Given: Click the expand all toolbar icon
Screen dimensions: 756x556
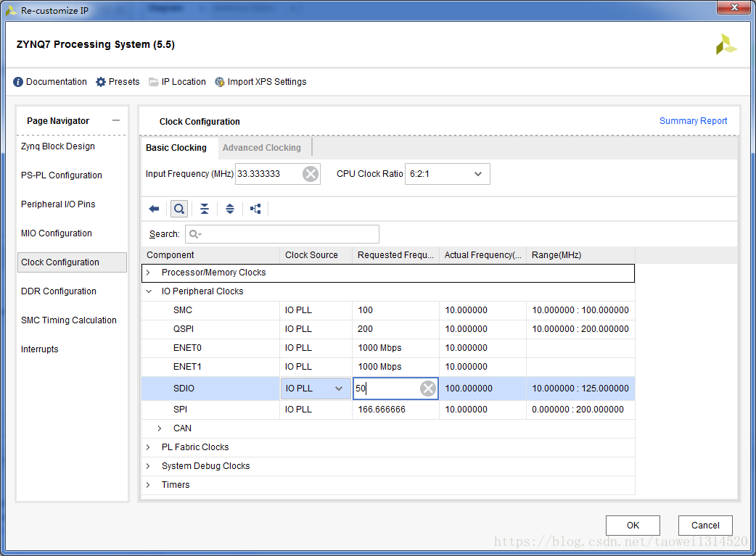Looking at the screenshot, I should pos(230,209).
